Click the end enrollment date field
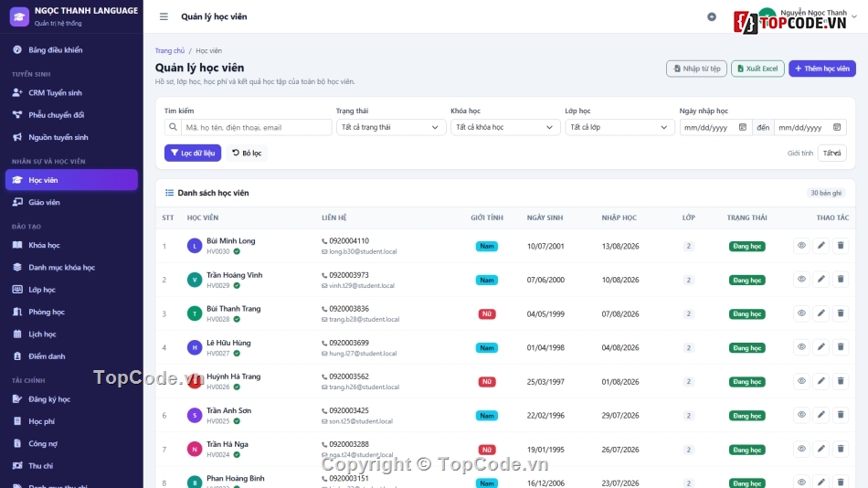The height and width of the screenshot is (488, 868). tap(810, 127)
